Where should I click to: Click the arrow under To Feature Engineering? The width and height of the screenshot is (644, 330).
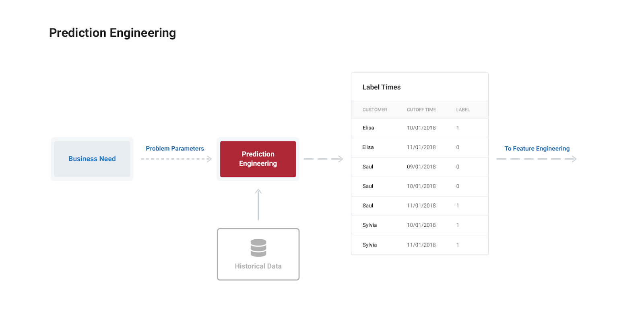[x=537, y=159]
